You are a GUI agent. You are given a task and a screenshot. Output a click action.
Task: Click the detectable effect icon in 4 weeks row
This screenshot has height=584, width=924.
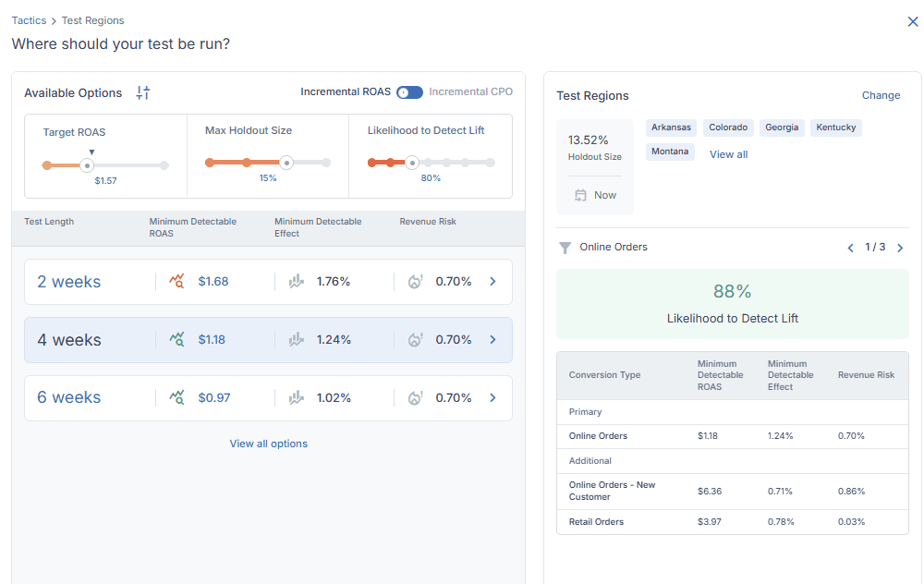(297, 339)
